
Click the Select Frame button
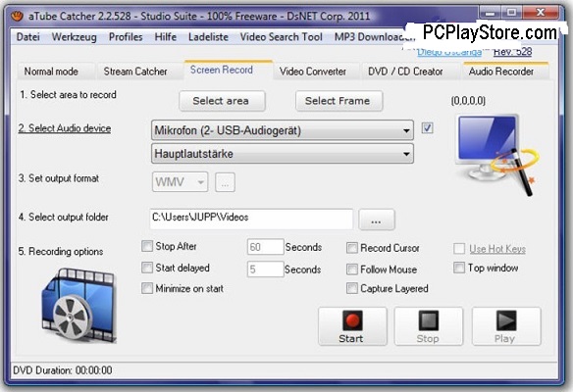click(x=339, y=101)
